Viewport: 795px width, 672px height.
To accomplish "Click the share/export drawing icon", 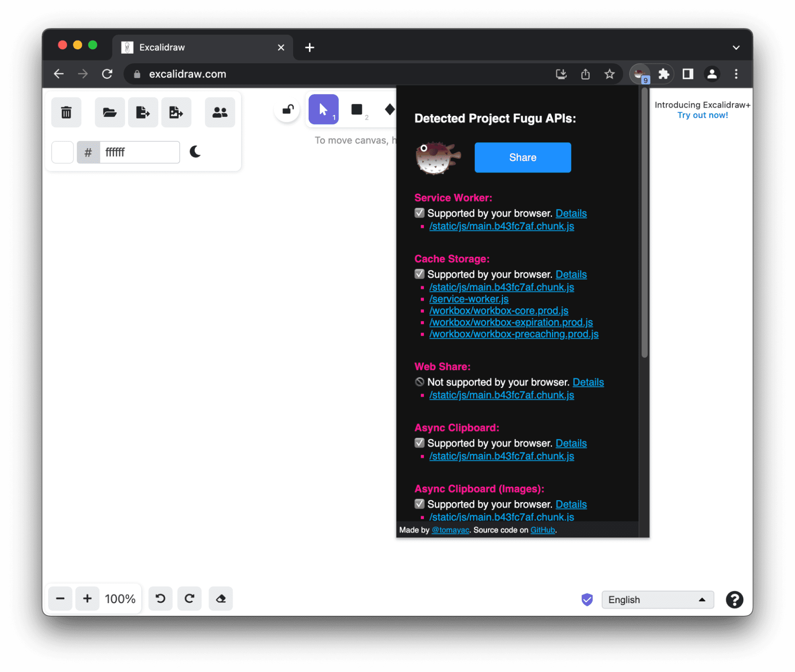I will (x=143, y=111).
